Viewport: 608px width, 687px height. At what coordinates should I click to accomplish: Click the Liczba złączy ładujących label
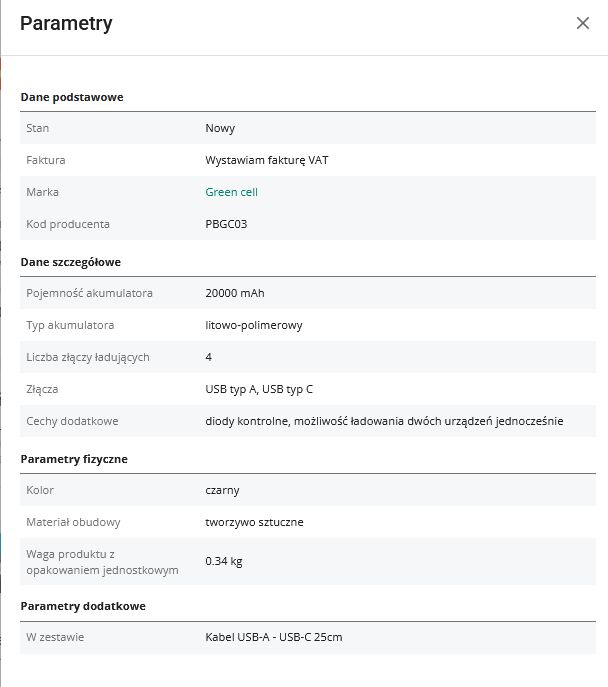[x=88, y=357]
